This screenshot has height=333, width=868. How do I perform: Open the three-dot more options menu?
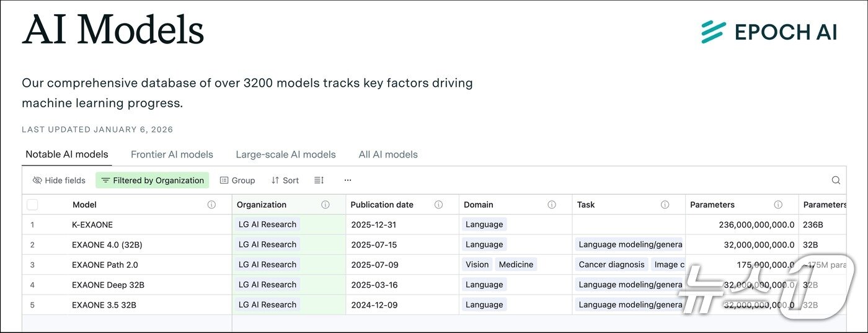tap(348, 180)
